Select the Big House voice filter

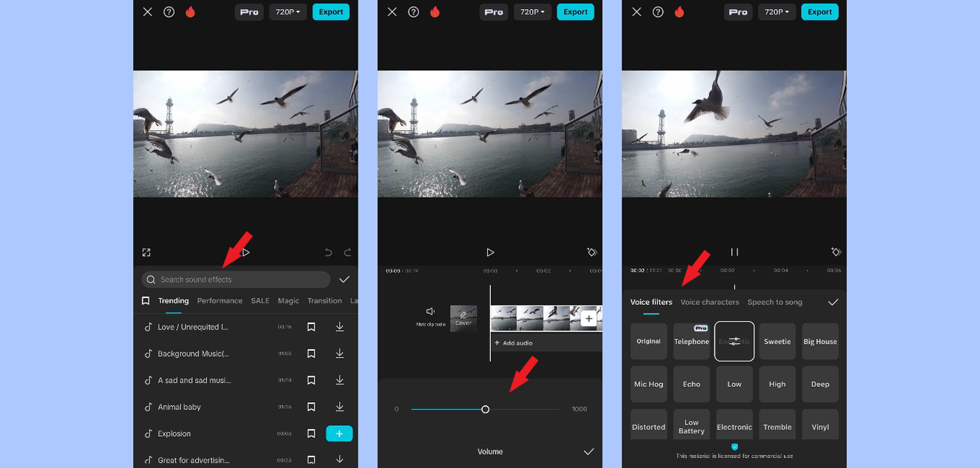click(x=820, y=342)
